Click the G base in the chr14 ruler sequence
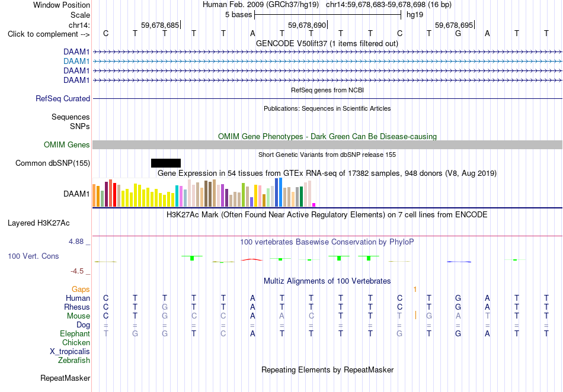 click(x=458, y=33)
